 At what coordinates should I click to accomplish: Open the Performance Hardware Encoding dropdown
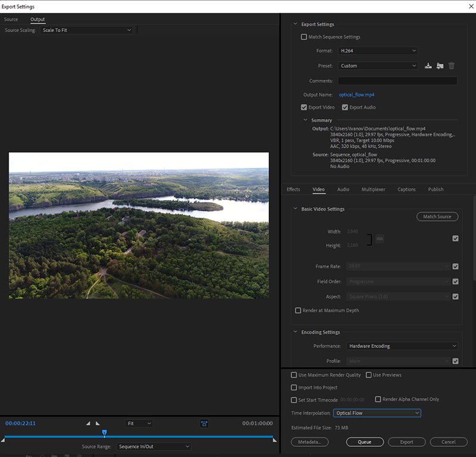[x=402, y=346]
